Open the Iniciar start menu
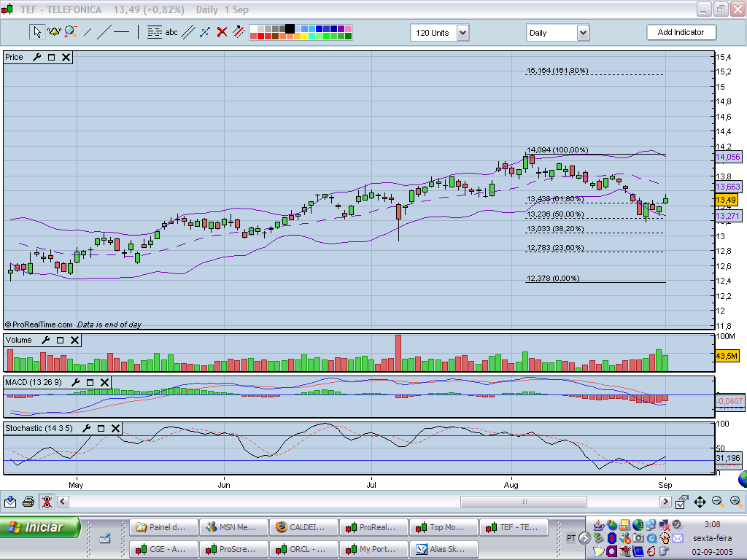Viewport: 747px width, 560px height. coord(40,527)
